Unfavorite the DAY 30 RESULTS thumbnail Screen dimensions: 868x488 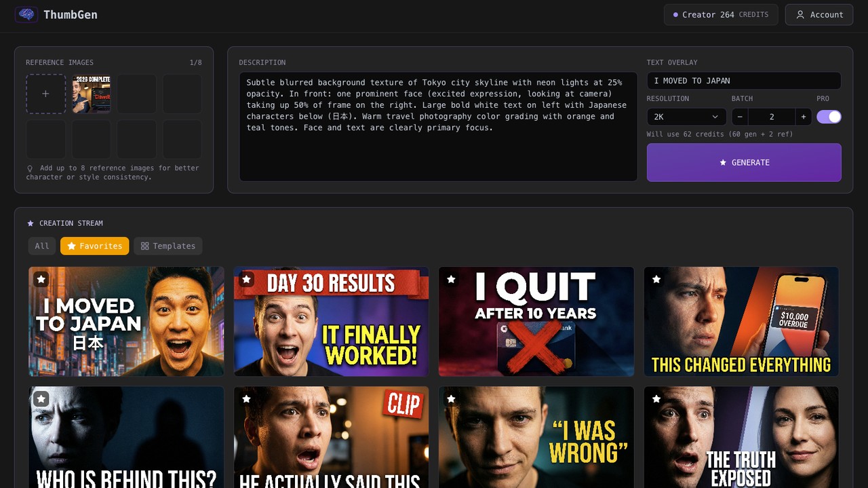point(245,279)
